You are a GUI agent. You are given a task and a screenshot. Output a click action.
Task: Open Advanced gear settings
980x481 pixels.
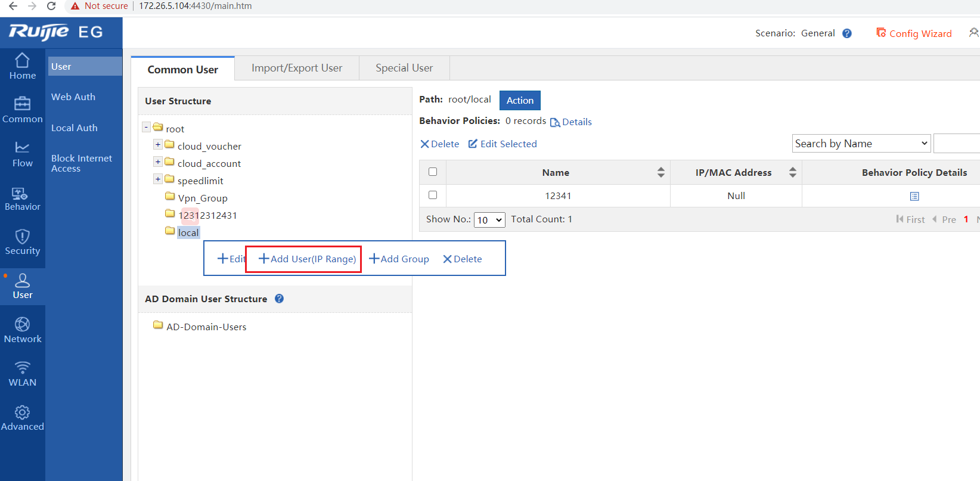[x=22, y=418]
